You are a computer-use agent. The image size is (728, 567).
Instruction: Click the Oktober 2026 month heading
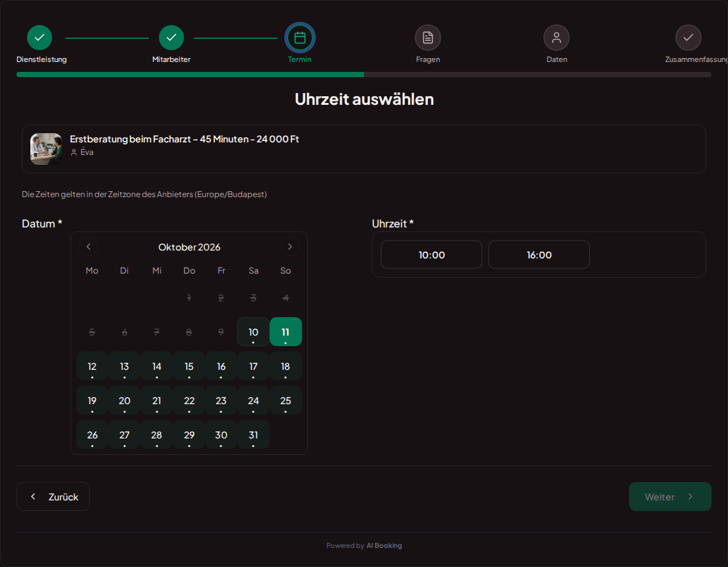pos(189,247)
